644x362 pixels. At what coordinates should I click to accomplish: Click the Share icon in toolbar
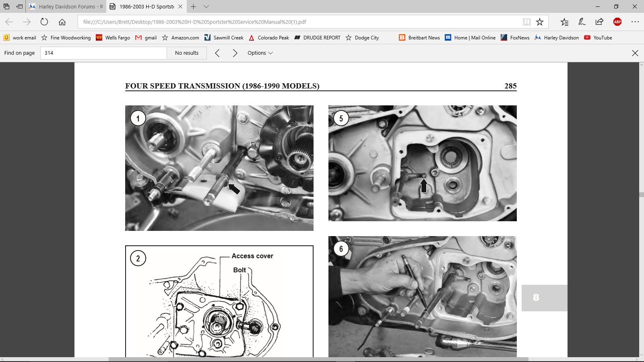coord(599,22)
